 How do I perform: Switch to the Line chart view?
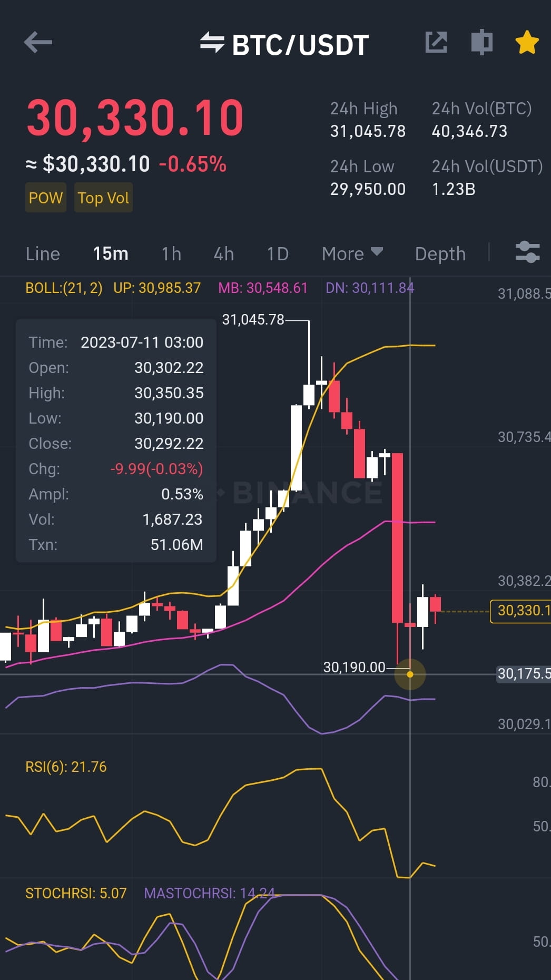click(x=42, y=253)
